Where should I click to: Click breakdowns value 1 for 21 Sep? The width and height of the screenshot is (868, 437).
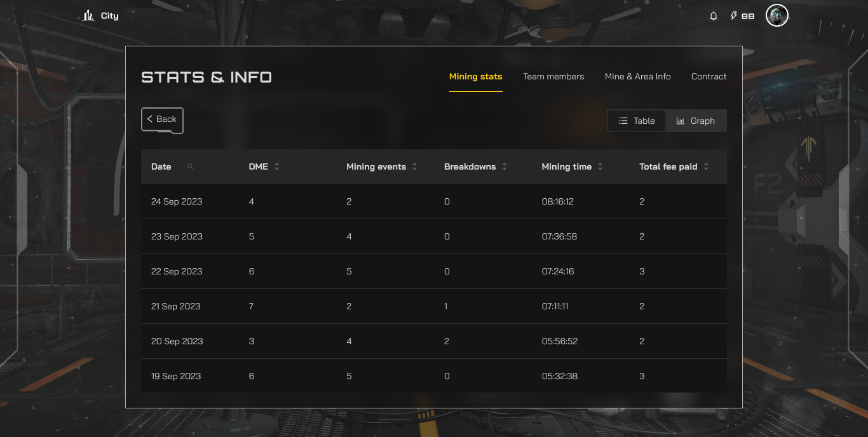446,306
